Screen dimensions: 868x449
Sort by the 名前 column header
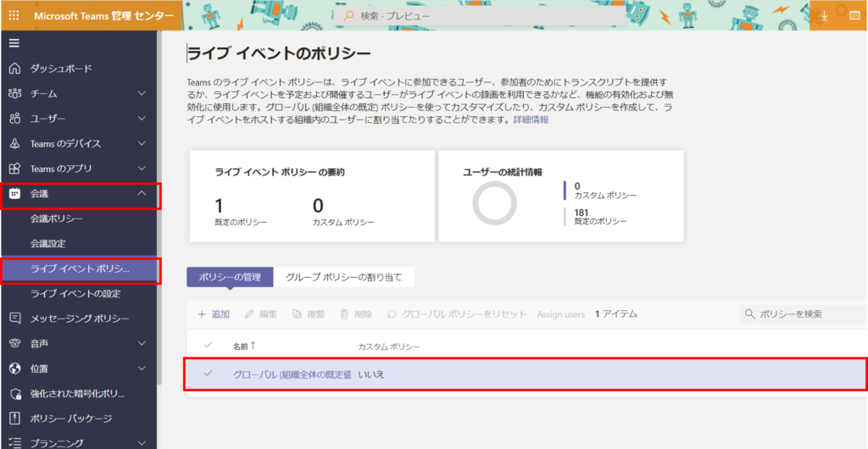pos(242,346)
